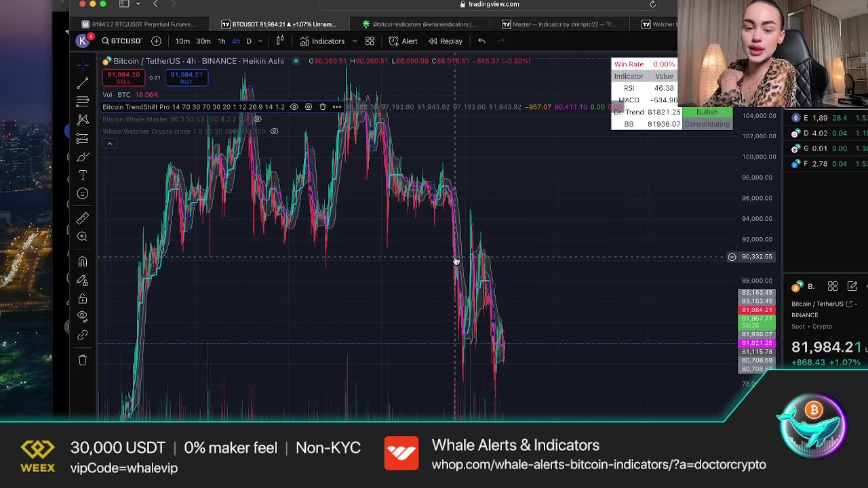The image size is (868, 488).
Task: Switch to the @bitcoinindicators browser tab
Action: [x=420, y=24]
